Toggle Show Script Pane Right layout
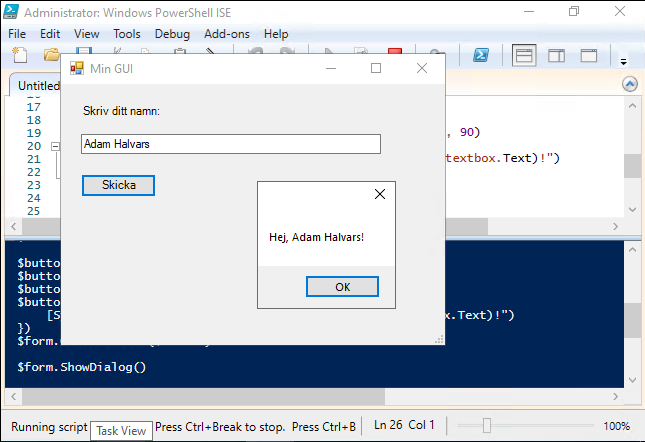 (556, 56)
